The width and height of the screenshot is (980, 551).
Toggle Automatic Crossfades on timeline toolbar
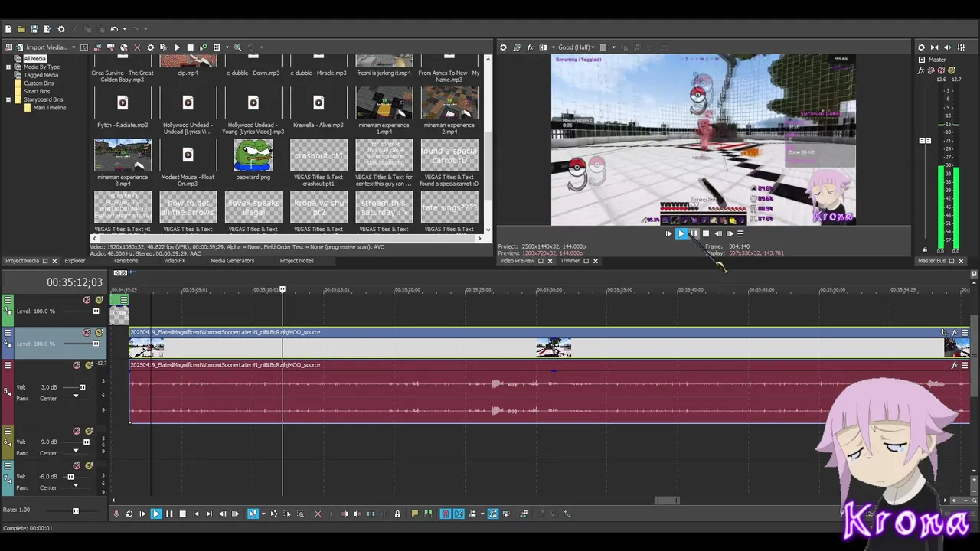[459, 514]
